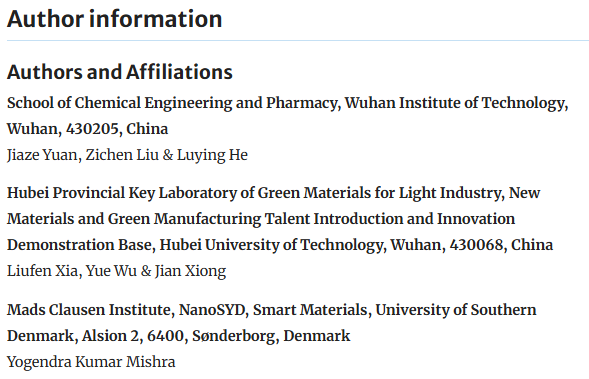Click School of Chemical Engineering and Pharmacy
This screenshot has height=379, width=589.
[x=172, y=103]
